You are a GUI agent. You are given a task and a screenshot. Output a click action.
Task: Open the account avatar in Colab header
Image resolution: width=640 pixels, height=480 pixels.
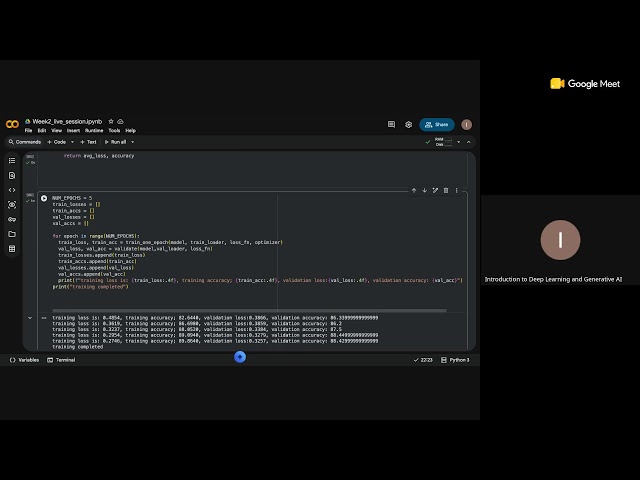point(467,124)
